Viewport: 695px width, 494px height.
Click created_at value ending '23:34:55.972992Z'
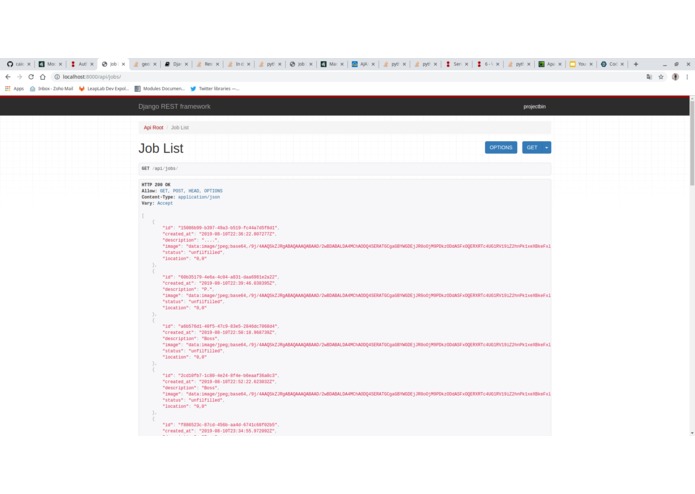pyautogui.click(x=237, y=431)
